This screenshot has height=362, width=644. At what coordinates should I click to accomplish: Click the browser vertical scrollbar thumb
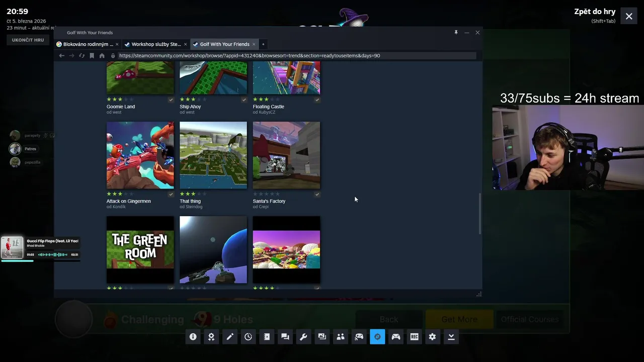coord(480,214)
